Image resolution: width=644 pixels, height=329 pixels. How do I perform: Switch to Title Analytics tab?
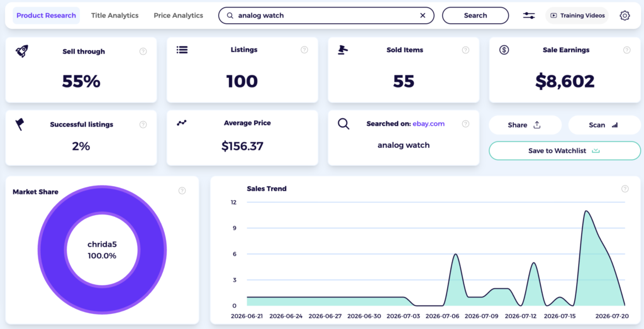(x=114, y=16)
